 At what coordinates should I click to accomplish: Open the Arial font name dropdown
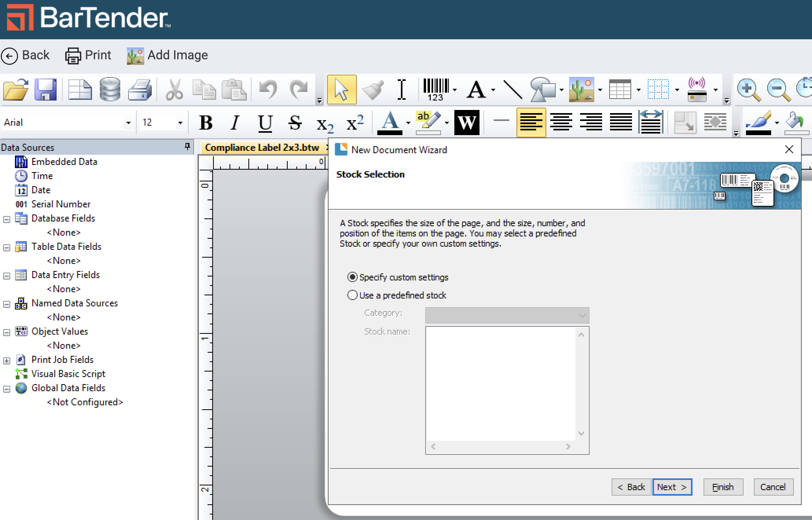pos(128,123)
